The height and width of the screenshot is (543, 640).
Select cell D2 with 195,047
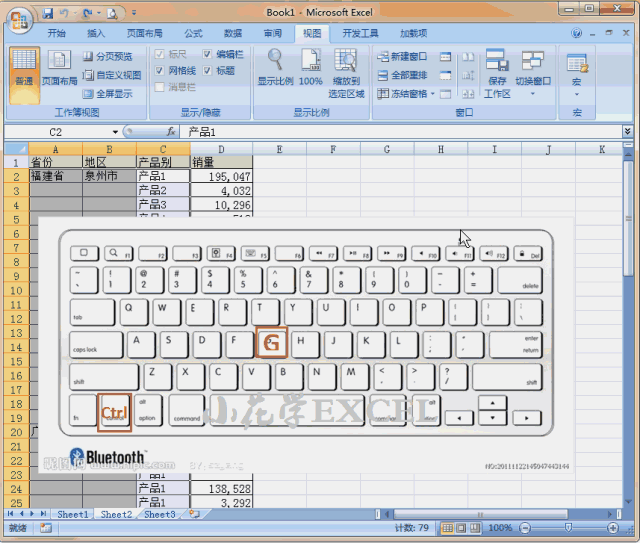[221, 176]
